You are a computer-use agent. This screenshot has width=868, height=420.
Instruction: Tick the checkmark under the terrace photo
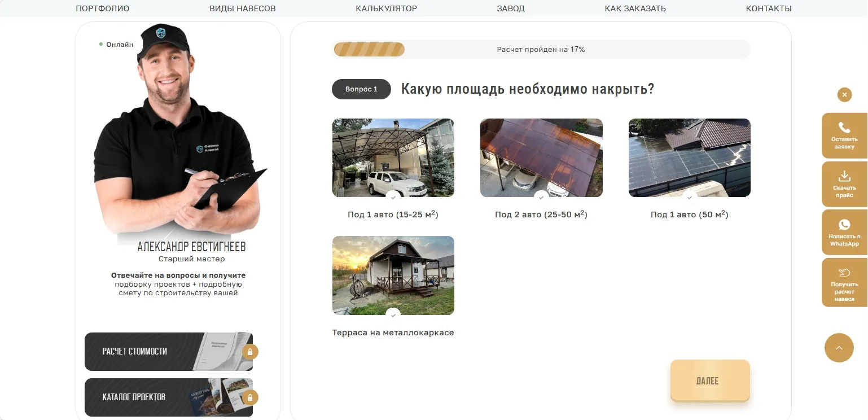(393, 316)
